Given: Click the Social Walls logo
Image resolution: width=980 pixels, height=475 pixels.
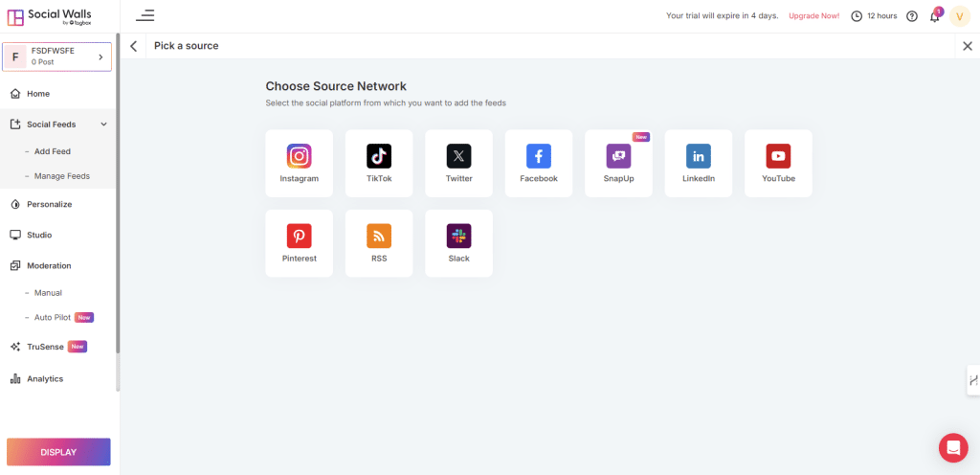Looking at the screenshot, I should (x=49, y=16).
